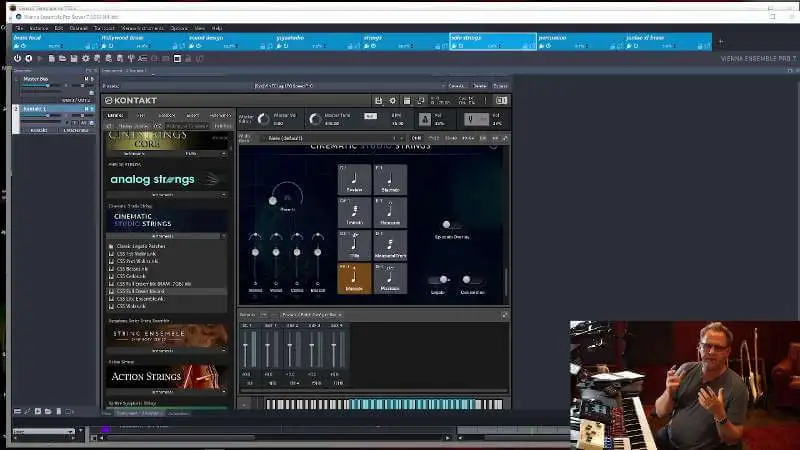
Task: Select the Sustain articulation tile
Action: click(355, 180)
